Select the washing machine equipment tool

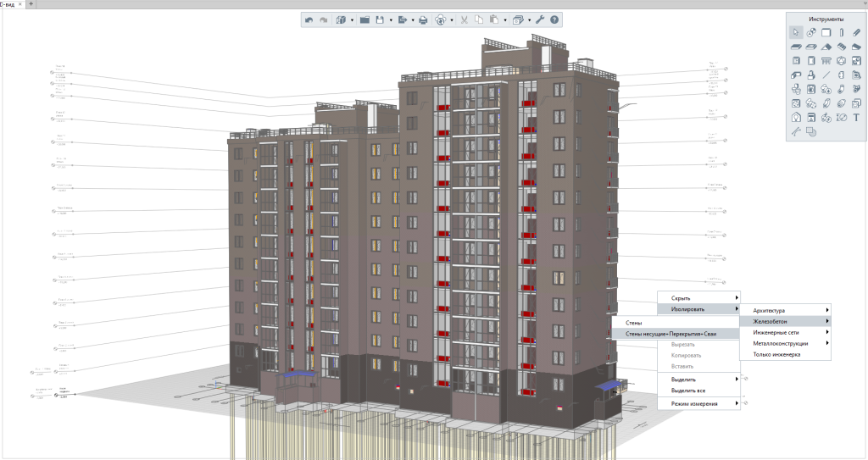click(811, 89)
